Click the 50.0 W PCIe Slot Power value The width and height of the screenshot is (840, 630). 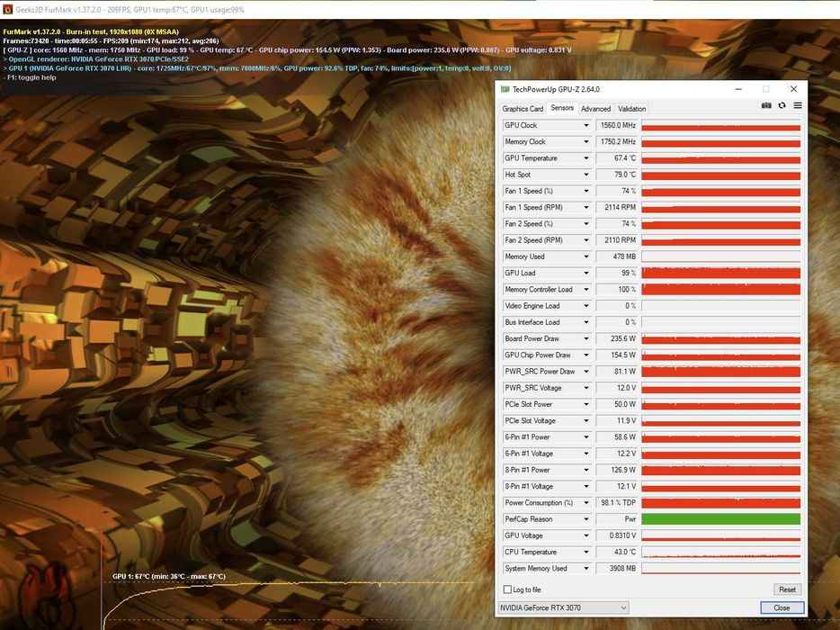pyautogui.click(x=617, y=404)
